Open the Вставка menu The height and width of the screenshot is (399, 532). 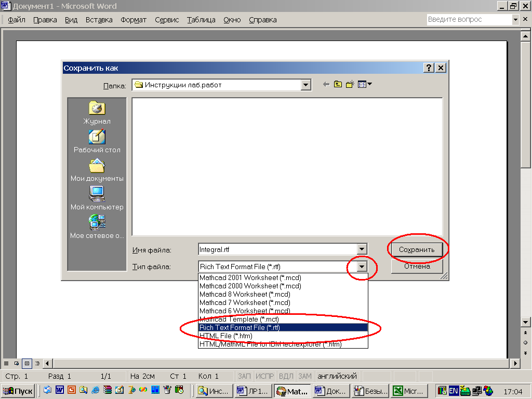99,20
